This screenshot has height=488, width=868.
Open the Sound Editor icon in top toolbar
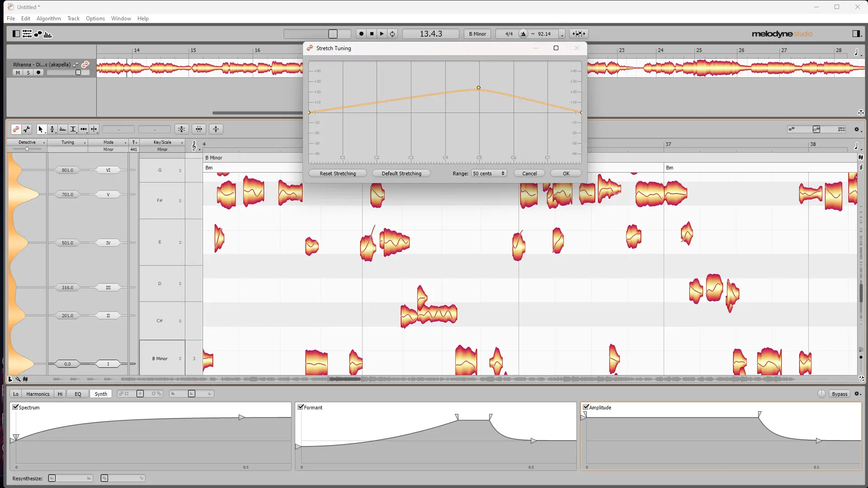(x=48, y=34)
